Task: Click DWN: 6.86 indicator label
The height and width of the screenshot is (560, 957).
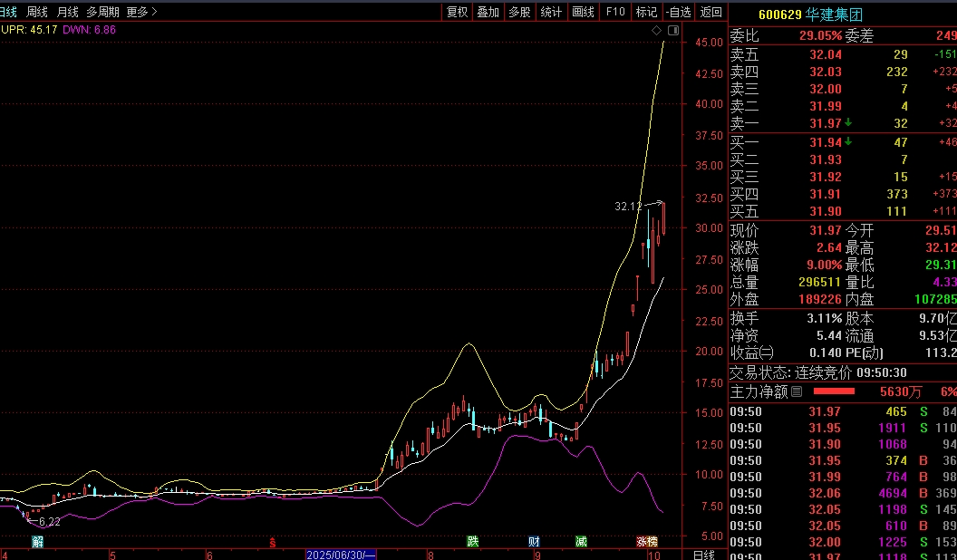Action: coord(89,29)
